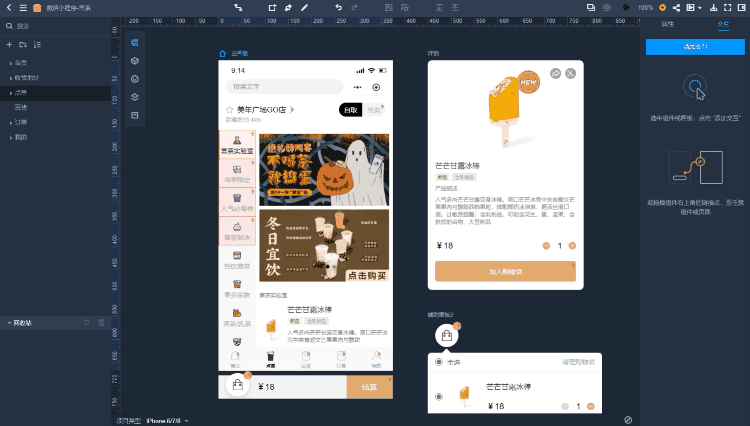Switch to the left tab of right panel

click(667, 24)
